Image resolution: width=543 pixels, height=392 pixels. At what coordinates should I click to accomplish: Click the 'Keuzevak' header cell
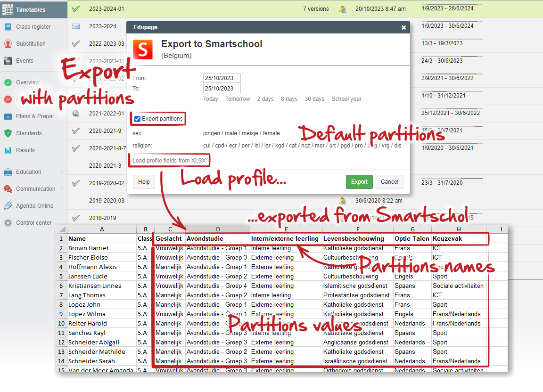[459, 238]
